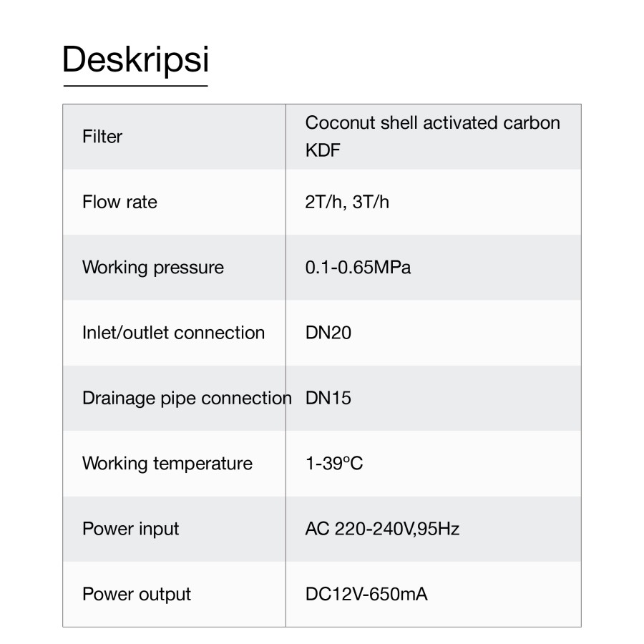Click the Working pressure label
The image size is (644, 644).
click(153, 268)
